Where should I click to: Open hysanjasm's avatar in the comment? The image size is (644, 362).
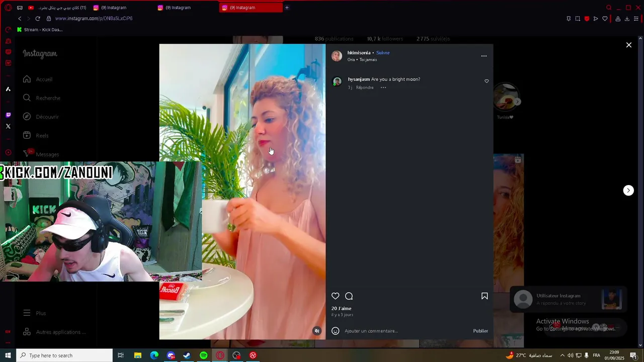(x=337, y=81)
